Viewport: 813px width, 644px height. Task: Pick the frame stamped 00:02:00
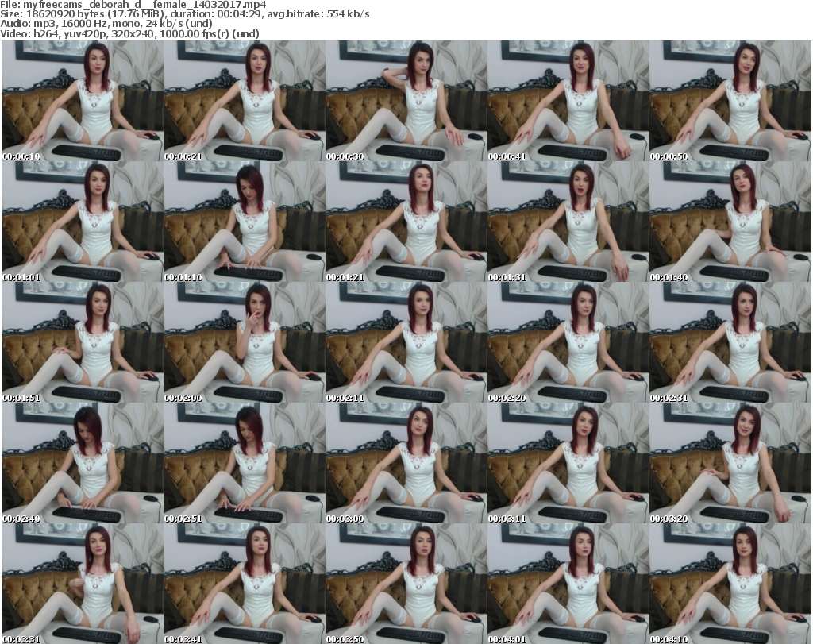click(245, 343)
